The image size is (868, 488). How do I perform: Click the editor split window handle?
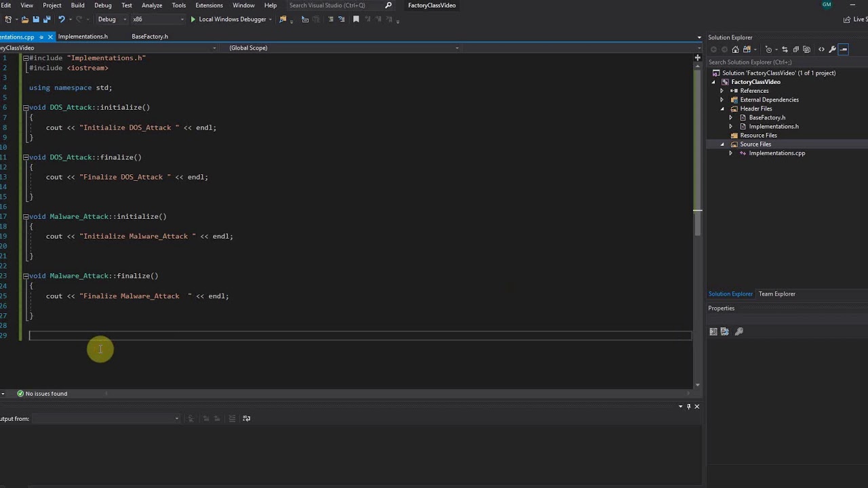click(x=697, y=57)
